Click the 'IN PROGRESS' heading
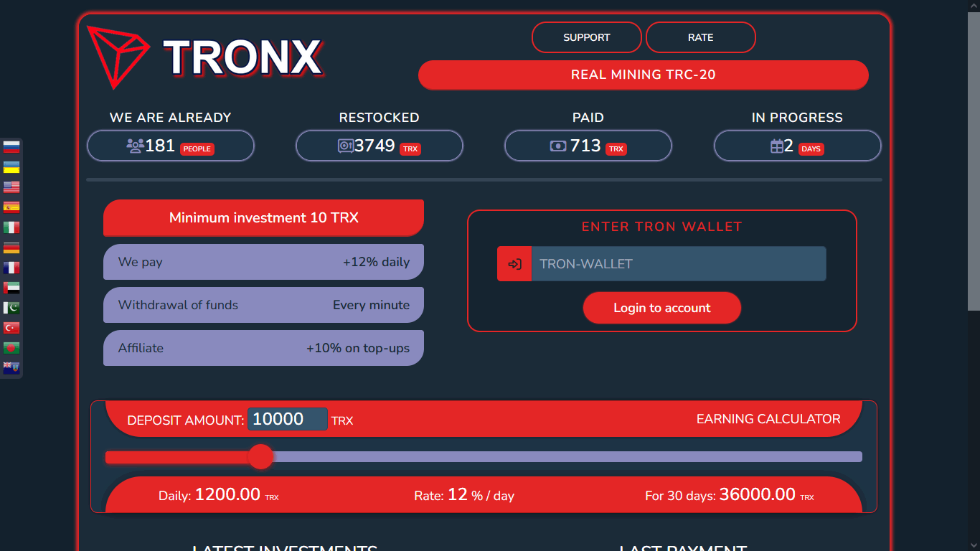This screenshot has width=980, height=551. [x=797, y=118]
